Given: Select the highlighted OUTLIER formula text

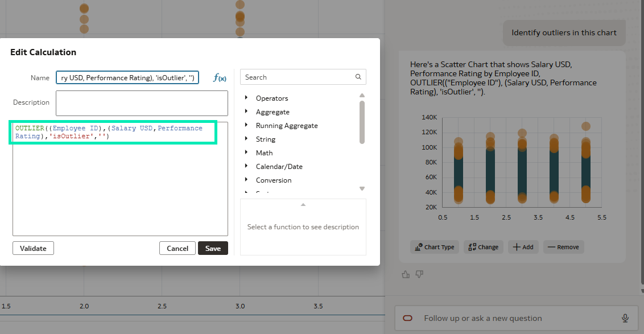Looking at the screenshot, I should (114, 132).
